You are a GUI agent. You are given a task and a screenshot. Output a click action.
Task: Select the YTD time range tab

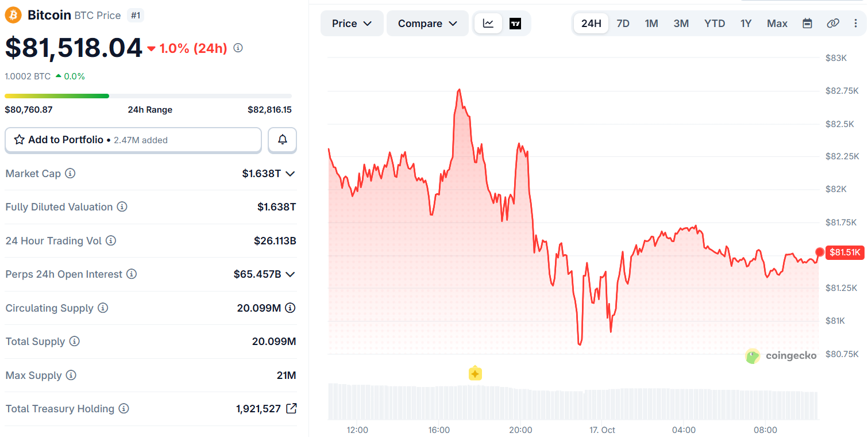pyautogui.click(x=715, y=24)
